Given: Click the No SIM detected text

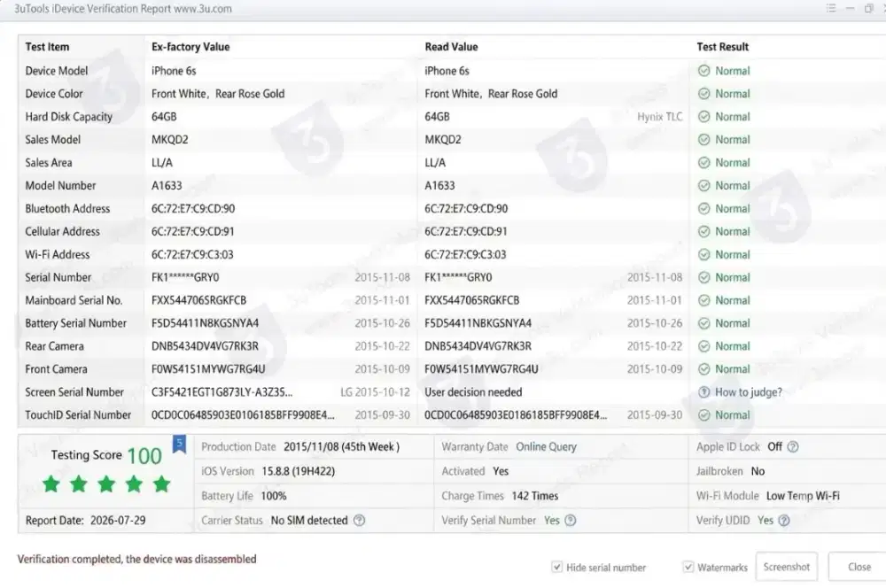Looking at the screenshot, I should pyautogui.click(x=309, y=520).
